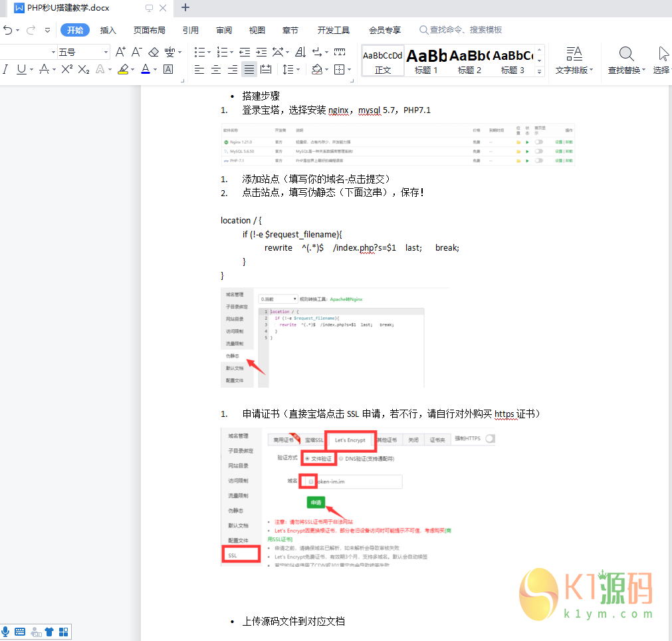Open the 插入 ribbon tab
The height and width of the screenshot is (641, 672).
click(108, 30)
